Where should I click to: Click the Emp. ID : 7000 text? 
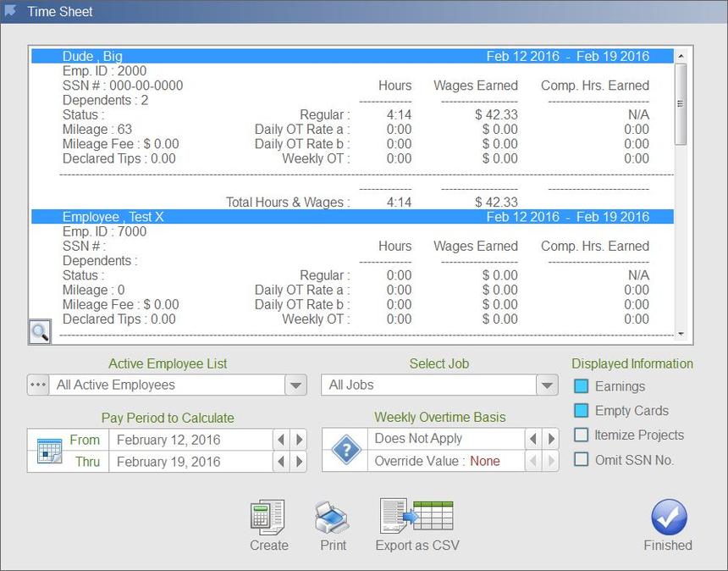104,231
